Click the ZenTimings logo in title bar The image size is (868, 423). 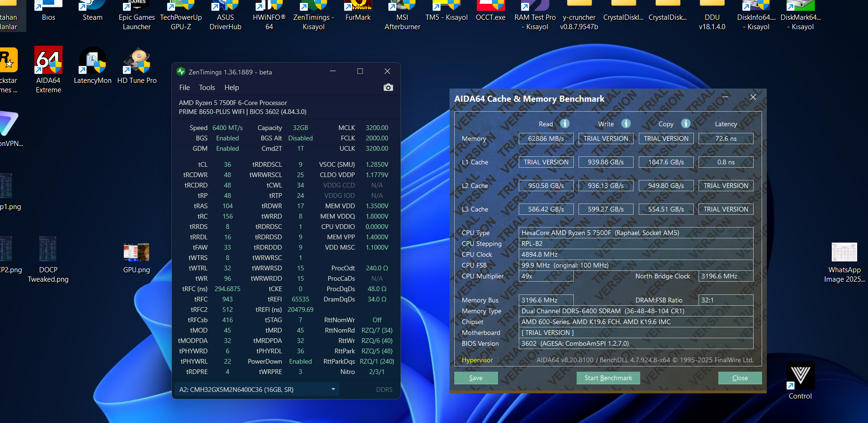point(181,72)
